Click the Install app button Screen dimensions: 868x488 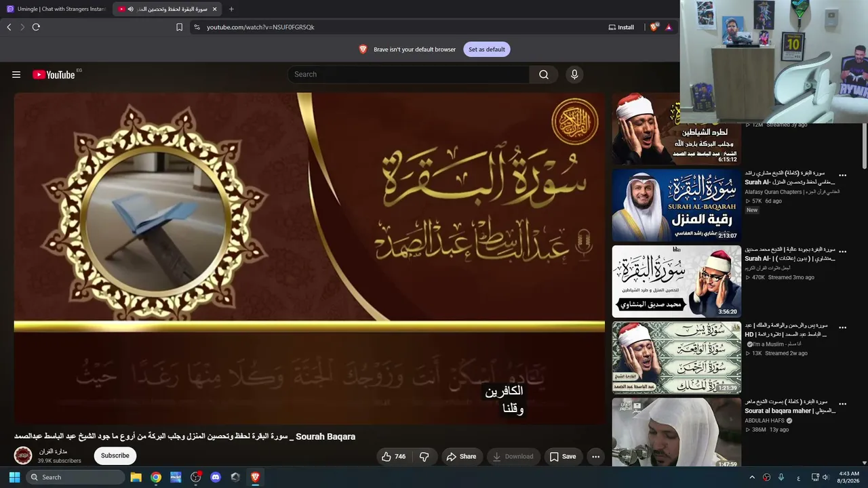621,27
